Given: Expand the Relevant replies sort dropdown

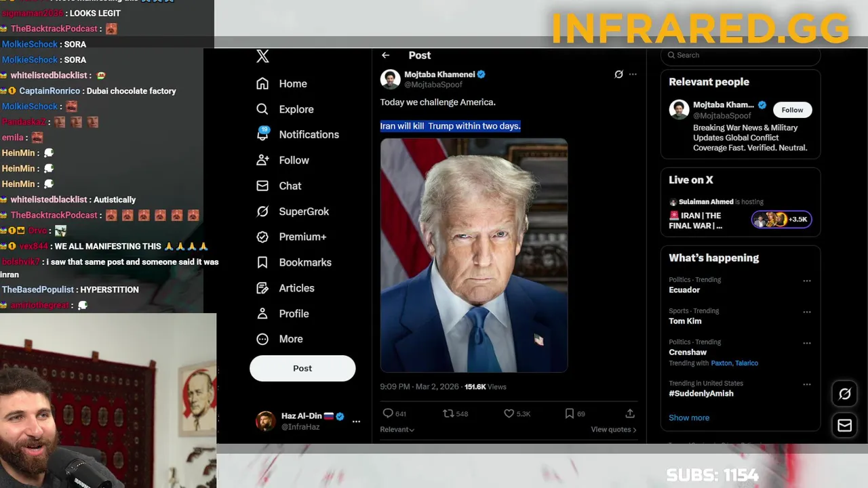Looking at the screenshot, I should (x=397, y=430).
